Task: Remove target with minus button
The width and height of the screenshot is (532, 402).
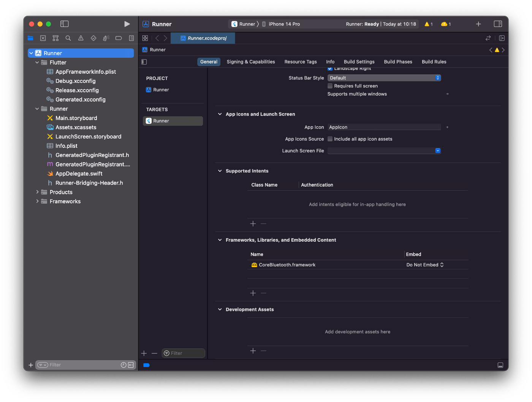Action: tap(154, 353)
